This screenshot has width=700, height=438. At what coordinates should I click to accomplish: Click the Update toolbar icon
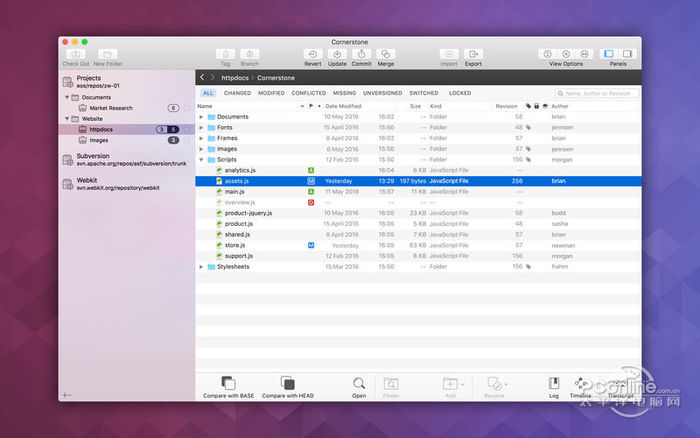coord(337,54)
